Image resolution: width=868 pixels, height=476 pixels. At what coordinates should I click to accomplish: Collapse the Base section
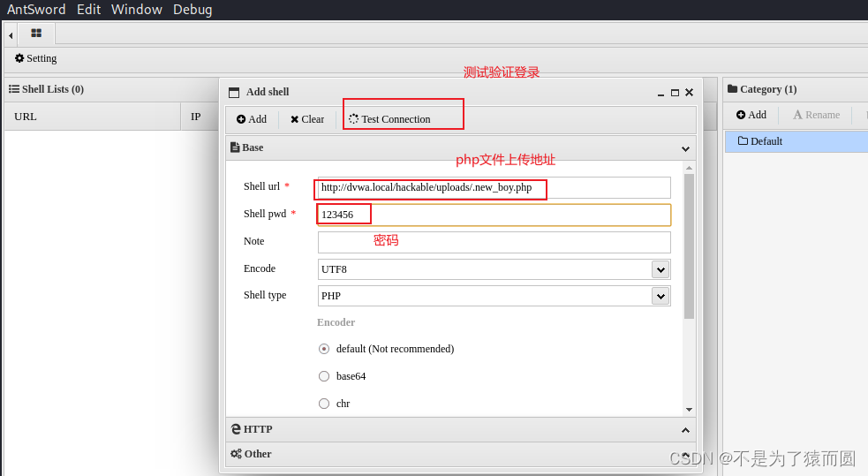[x=685, y=148]
